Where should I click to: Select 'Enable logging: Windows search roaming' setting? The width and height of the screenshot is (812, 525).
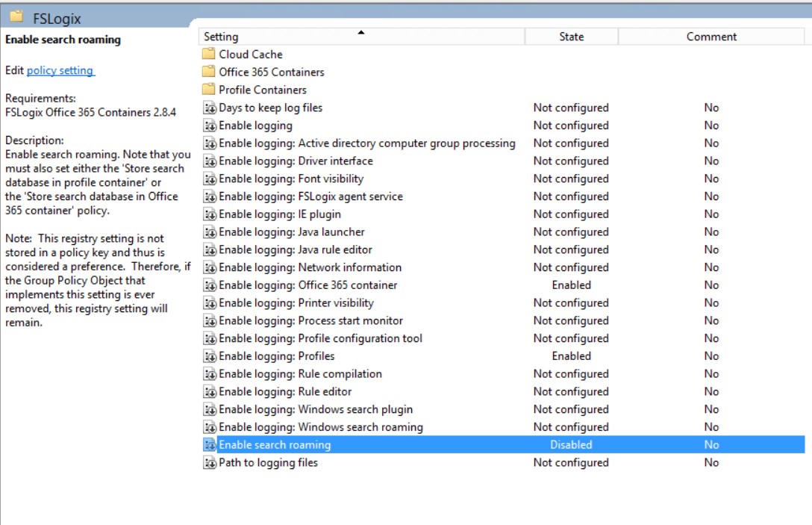(x=321, y=427)
